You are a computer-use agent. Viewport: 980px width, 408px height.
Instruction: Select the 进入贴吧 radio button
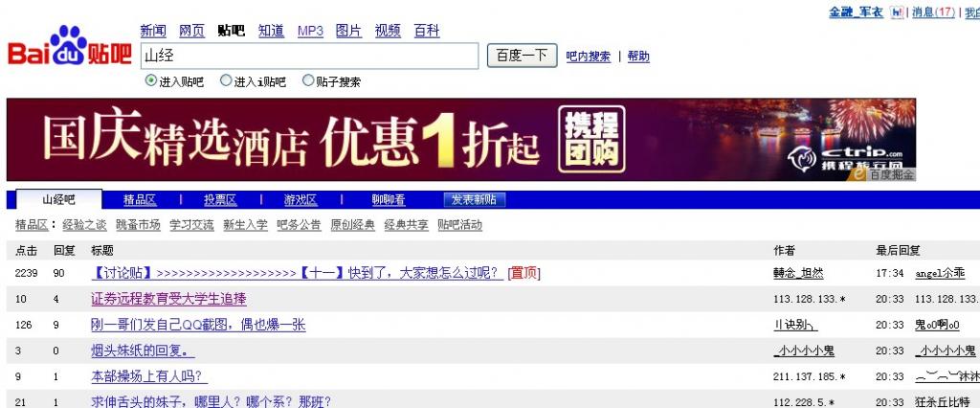pyautogui.click(x=151, y=81)
